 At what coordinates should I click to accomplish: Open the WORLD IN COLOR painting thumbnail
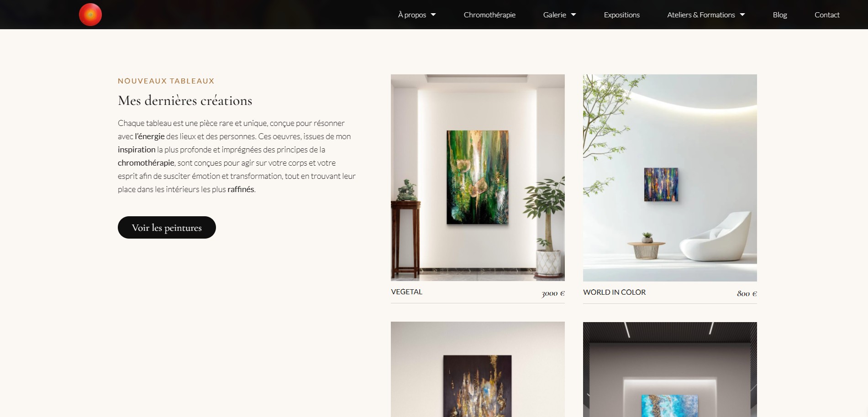[670, 177]
